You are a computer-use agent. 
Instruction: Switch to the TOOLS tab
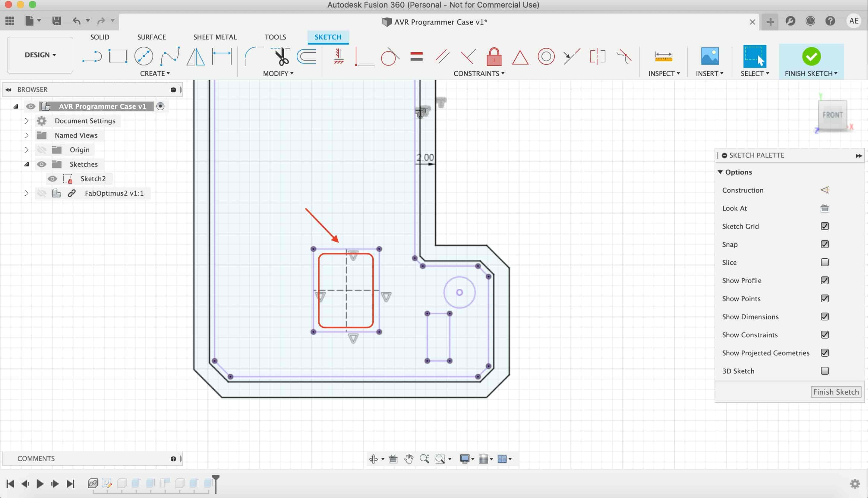pyautogui.click(x=275, y=37)
